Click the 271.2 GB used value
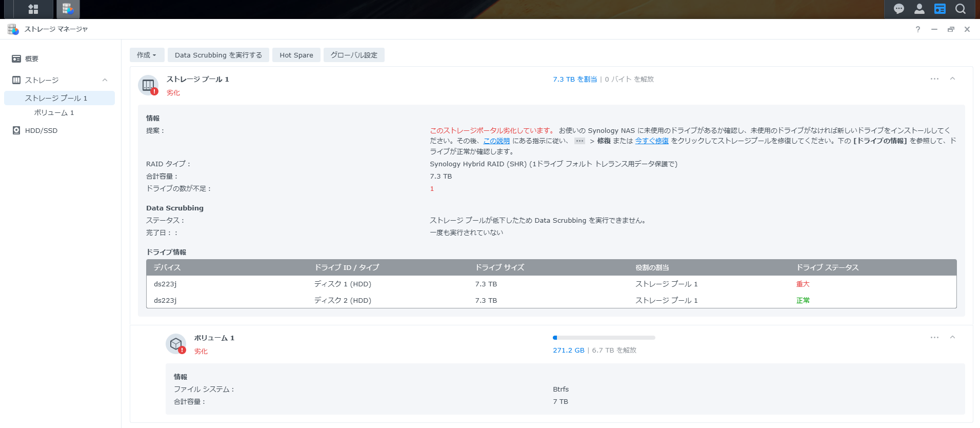Viewport: 980px width, 428px height. [x=569, y=350]
